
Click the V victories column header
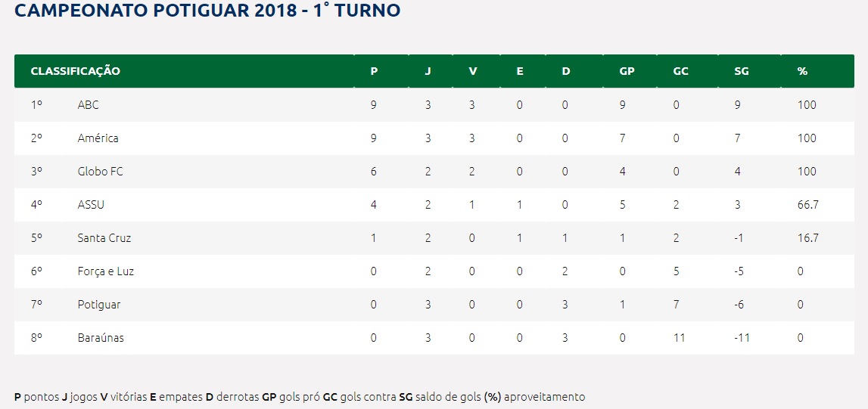(x=473, y=71)
